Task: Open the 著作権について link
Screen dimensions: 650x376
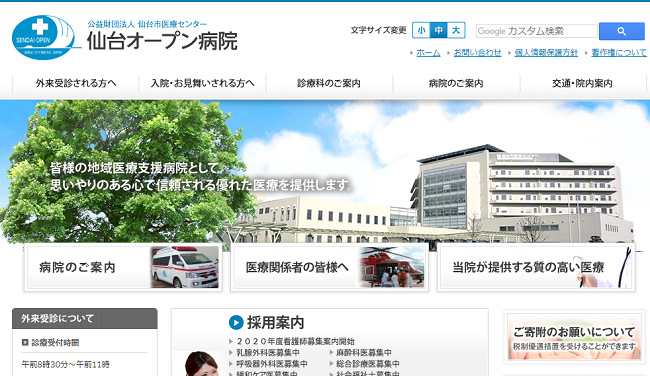Action: pyautogui.click(x=618, y=53)
